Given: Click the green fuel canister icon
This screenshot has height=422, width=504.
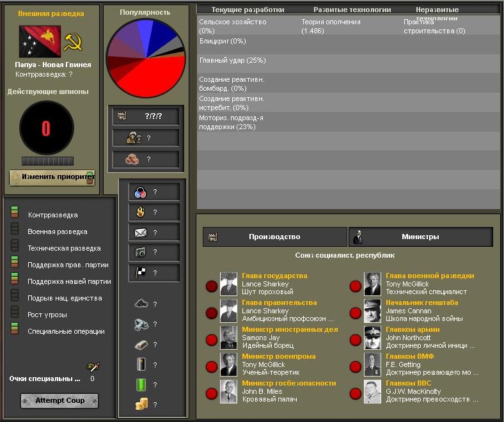Looking at the screenshot, I should [x=141, y=385].
